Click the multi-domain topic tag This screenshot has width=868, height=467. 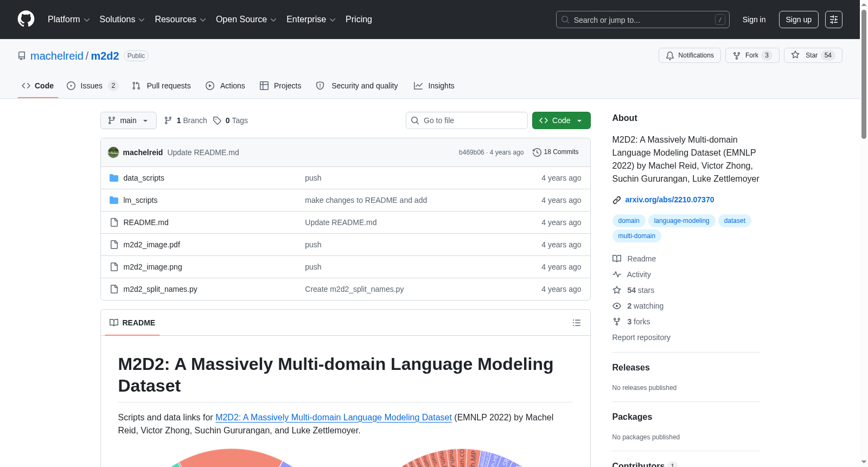[x=637, y=236]
